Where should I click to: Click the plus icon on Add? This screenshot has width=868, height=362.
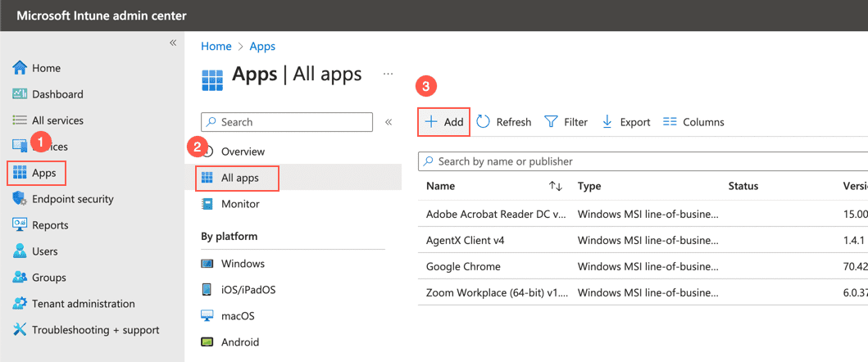tap(431, 122)
